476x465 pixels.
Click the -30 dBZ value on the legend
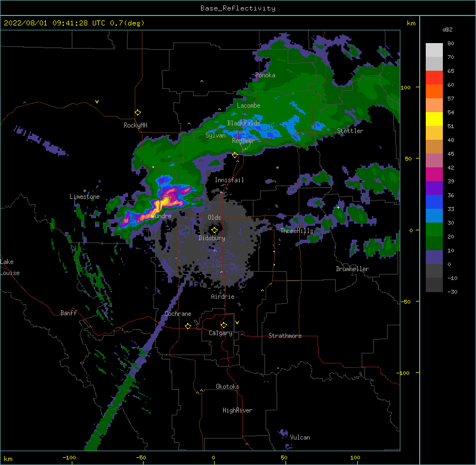pyautogui.click(x=452, y=292)
